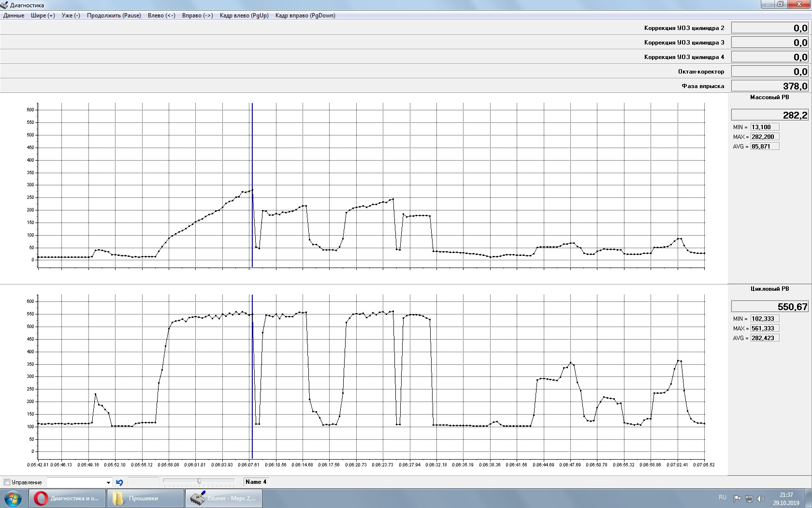
Task: Click the Name 4 label
Action: pyautogui.click(x=256, y=482)
